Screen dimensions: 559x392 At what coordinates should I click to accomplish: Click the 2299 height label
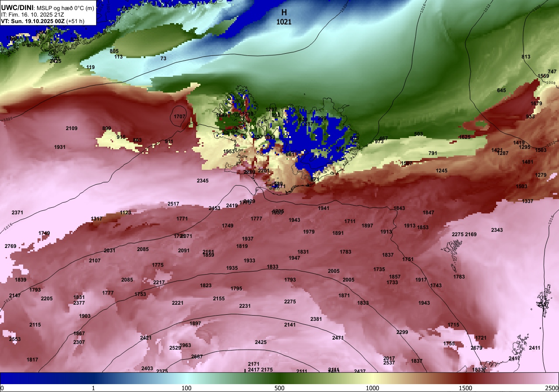[402, 332]
